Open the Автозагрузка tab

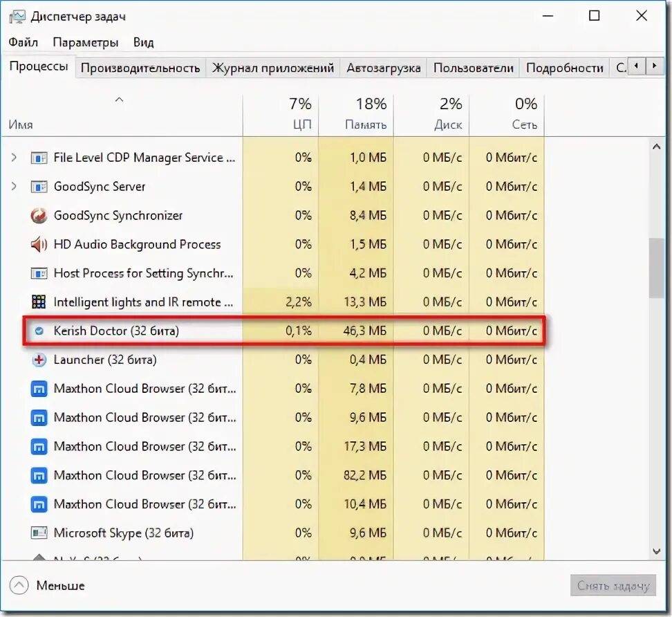pyautogui.click(x=383, y=68)
